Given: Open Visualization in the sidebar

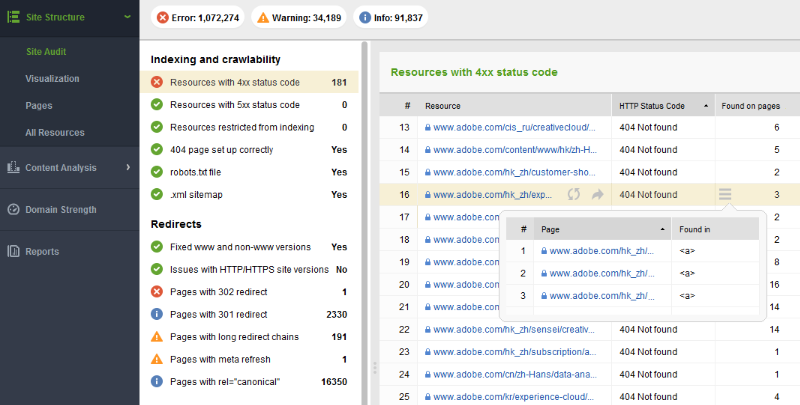Looking at the screenshot, I should pos(52,79).
